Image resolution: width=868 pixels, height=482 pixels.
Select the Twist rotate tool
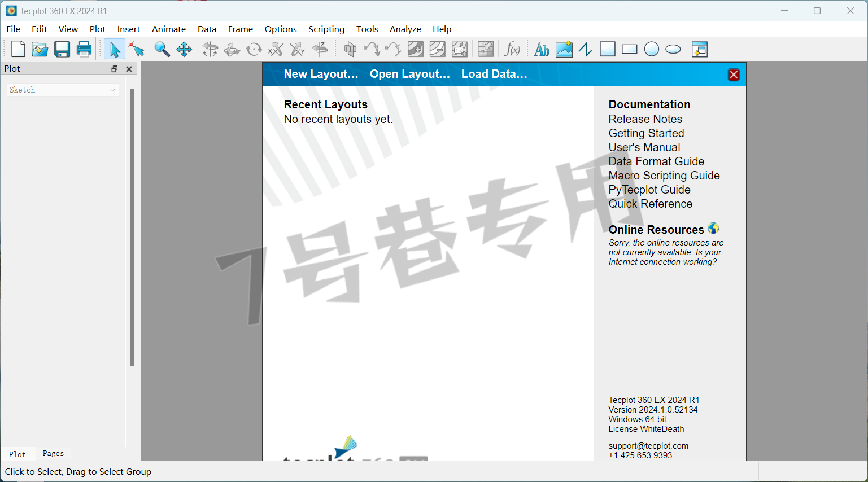(x=254, y=50)
